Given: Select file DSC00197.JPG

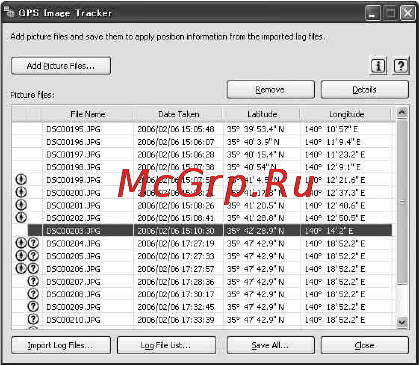Looking at the screenshot, I should (x=73, y=155).
